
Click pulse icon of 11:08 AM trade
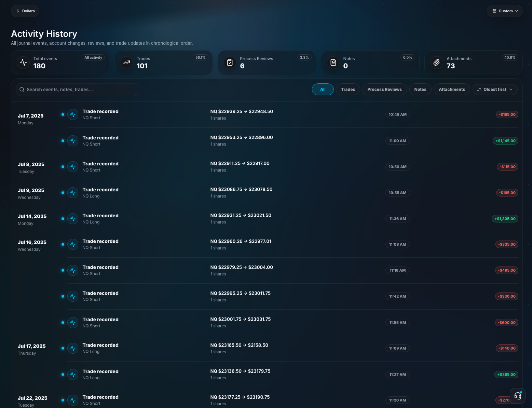tap(73, 244)
